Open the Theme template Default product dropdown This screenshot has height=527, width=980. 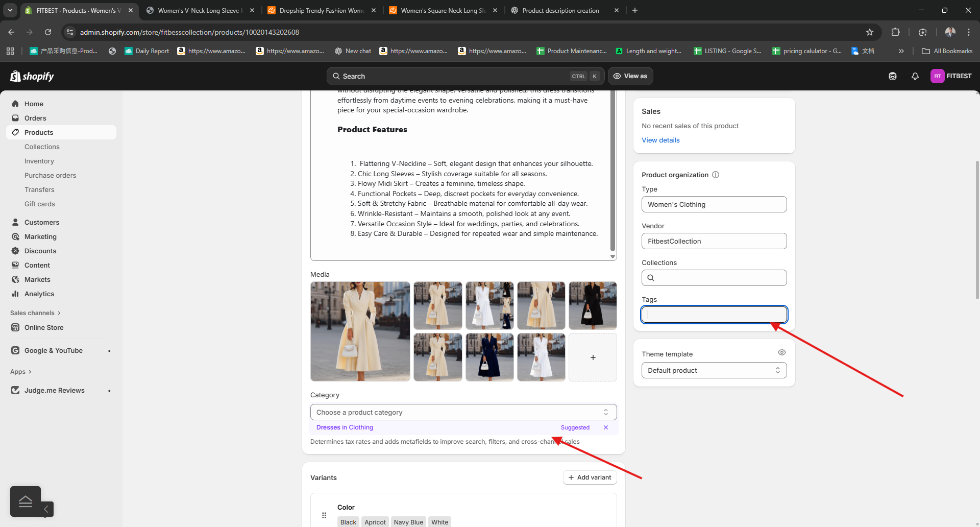pyautogui.click(x=714, y=370)
